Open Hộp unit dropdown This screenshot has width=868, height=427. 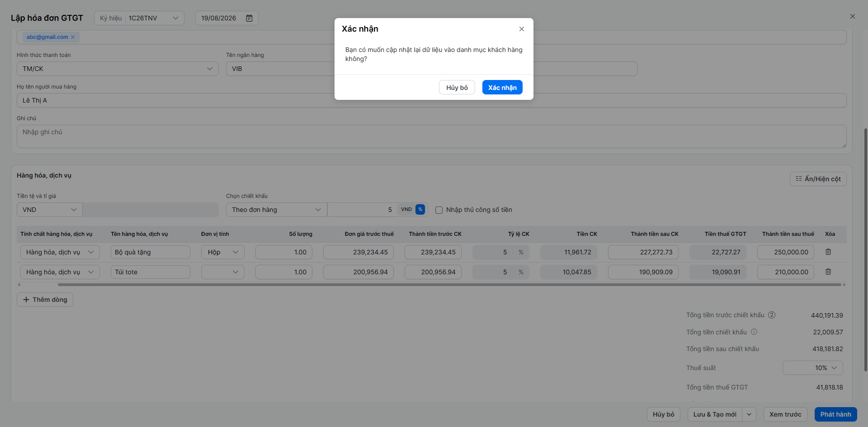point(222,252)
